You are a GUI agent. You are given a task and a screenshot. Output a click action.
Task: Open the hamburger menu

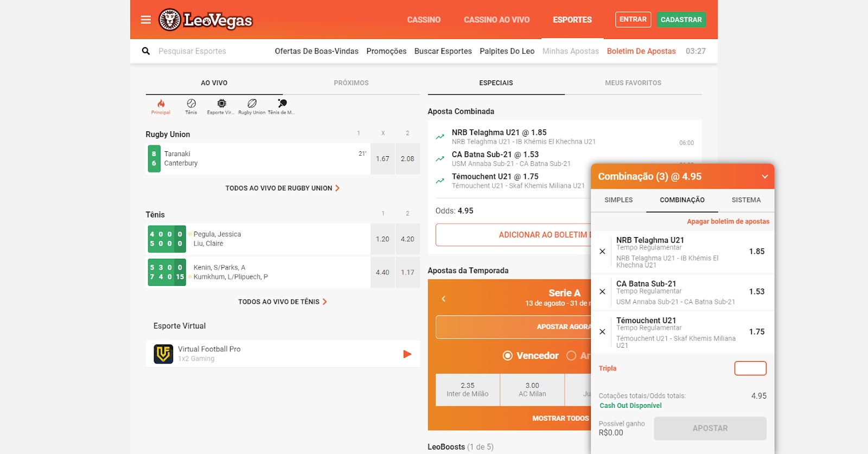(145, 20)
